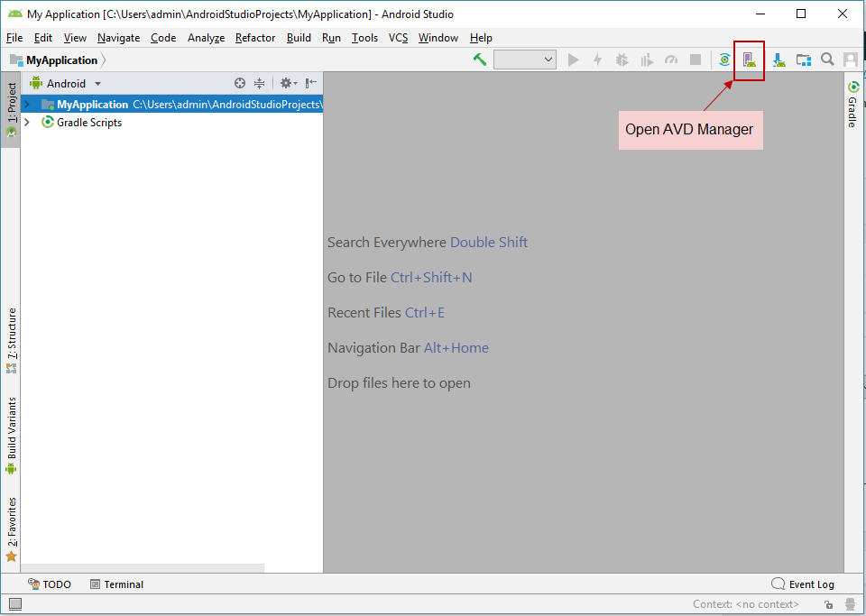Click the Search Everywhere magnifier icon

827,59
